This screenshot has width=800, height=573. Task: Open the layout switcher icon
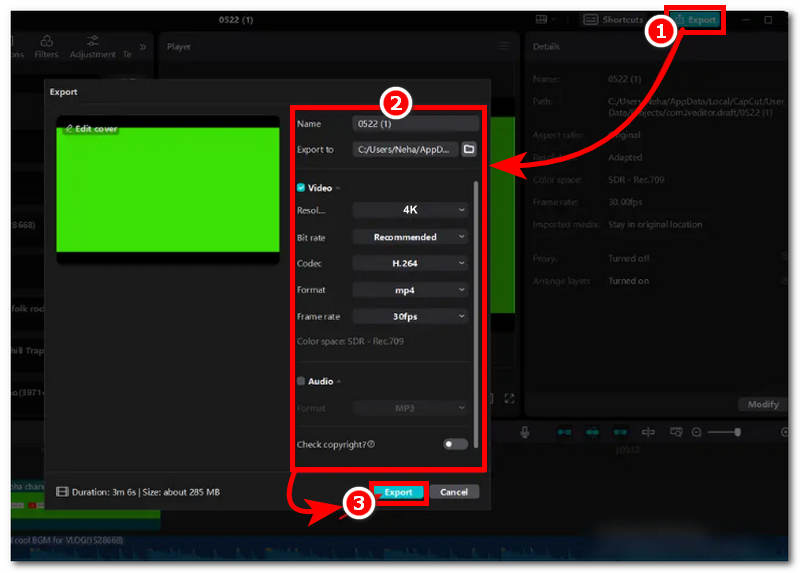click(x=545, y=19)
